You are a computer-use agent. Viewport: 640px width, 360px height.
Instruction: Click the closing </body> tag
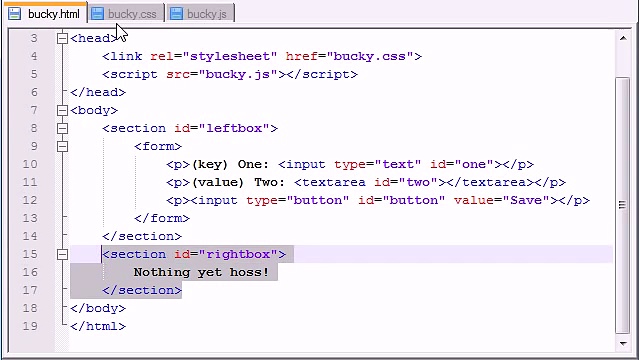point(98,308)
